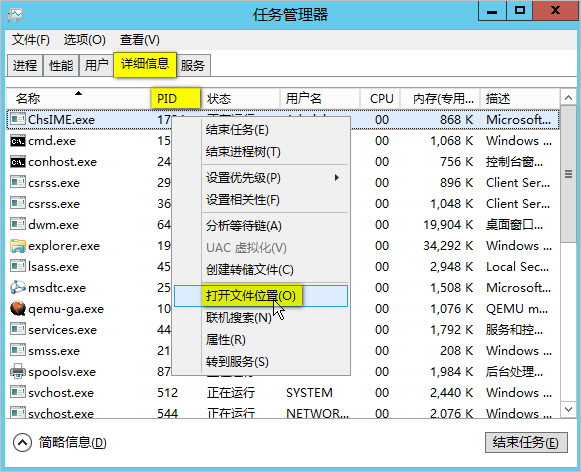Click the QEMU m... description cell
The image size is (581, 472).
pyautogui.click(x=517, y=309)
